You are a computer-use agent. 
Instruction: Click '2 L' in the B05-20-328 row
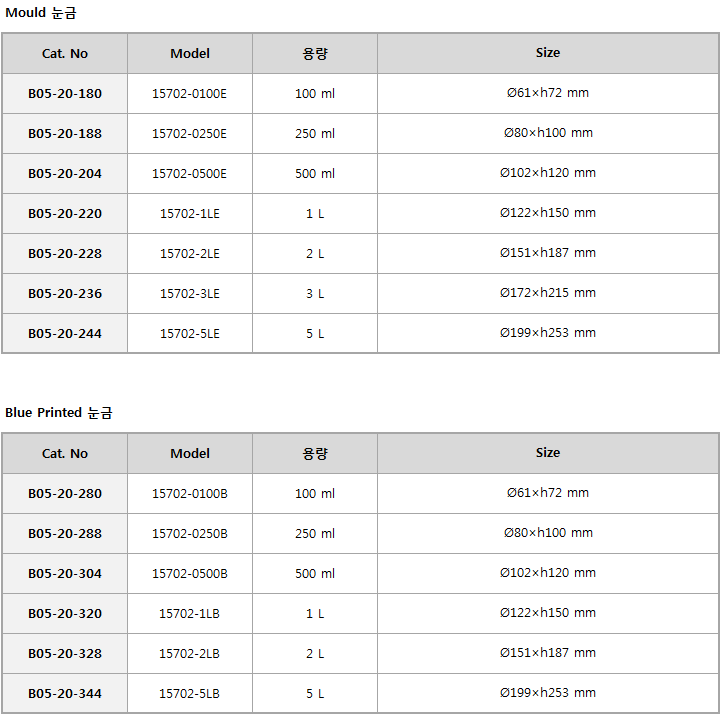click(315, 654)
